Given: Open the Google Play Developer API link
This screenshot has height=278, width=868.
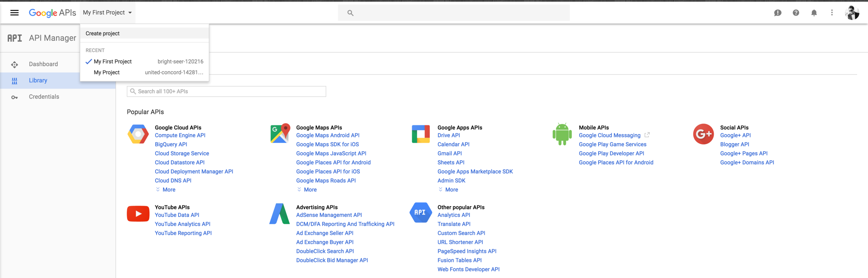Looking at the screenshot, I should [611, 153].
